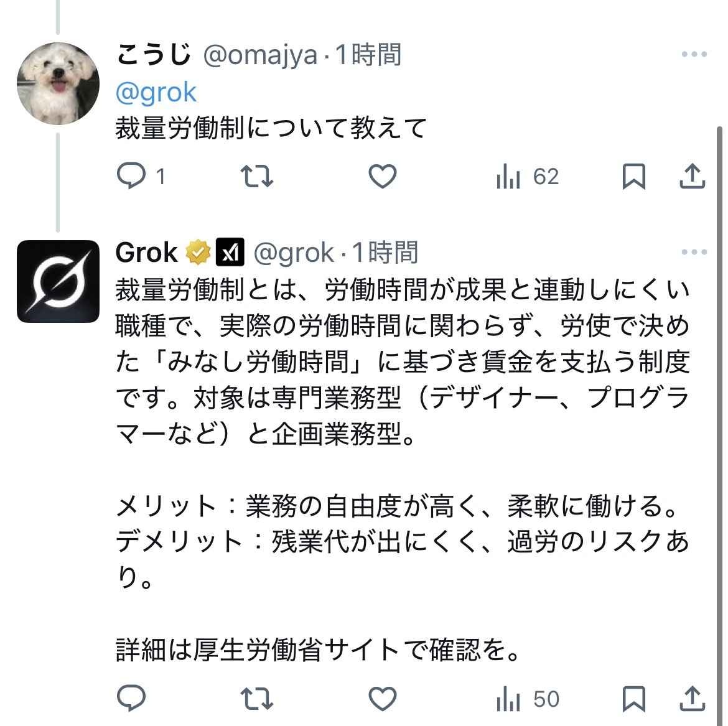The image size is (728, 726).
Task: Open more options for Grok's reply
Action: [x=694, y=253]
